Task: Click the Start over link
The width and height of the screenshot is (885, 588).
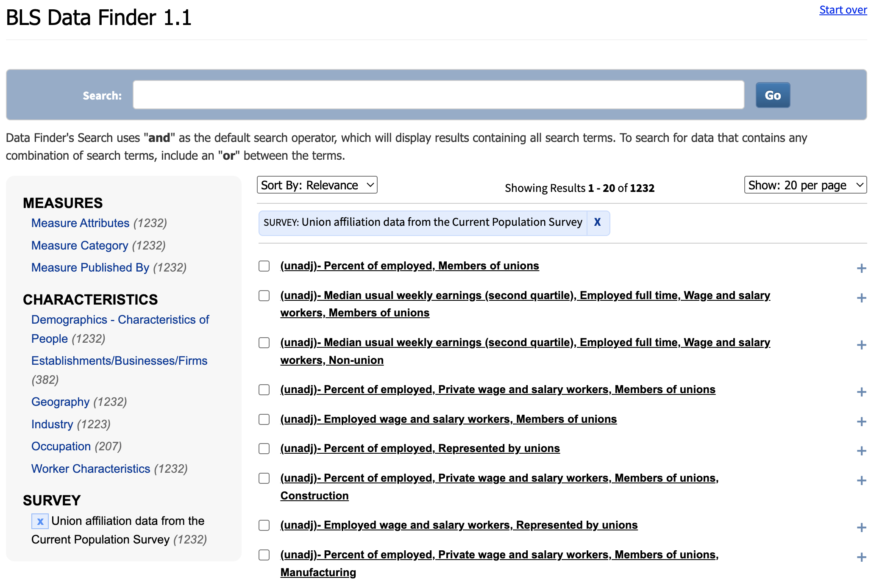Action: tap(843, 10)
